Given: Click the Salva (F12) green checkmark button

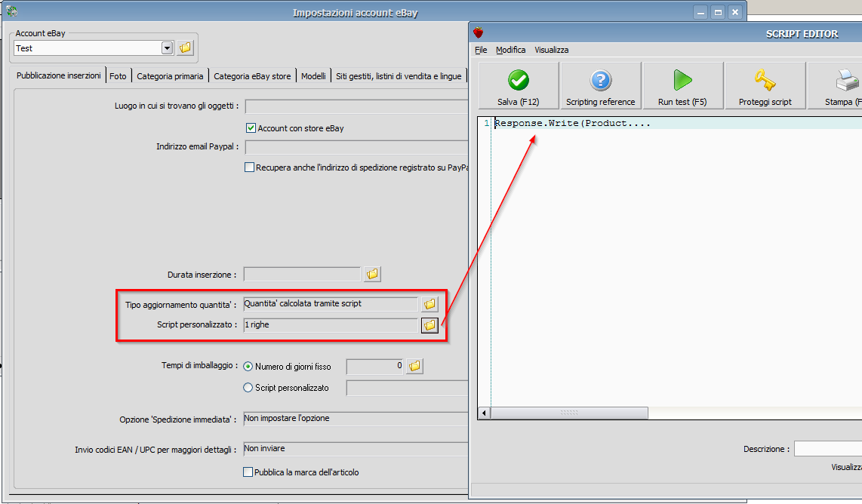Looking at the screenshot, I should pos(519,86).
